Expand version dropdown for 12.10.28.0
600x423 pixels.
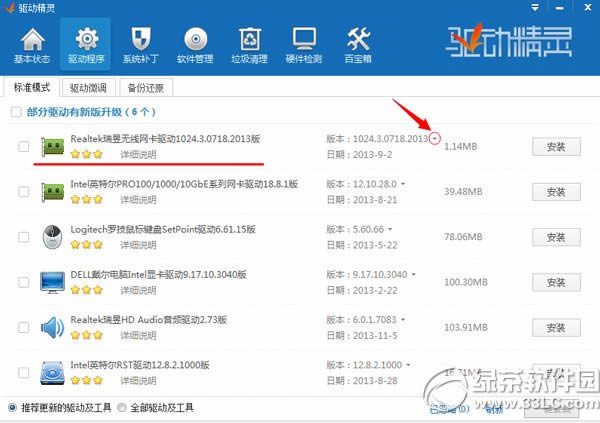pos(403,184)
